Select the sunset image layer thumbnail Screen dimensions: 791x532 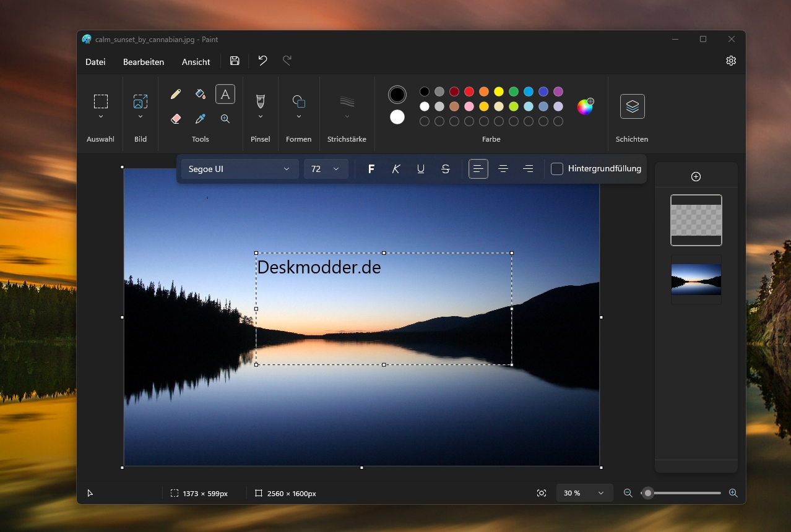pyautogui.click(x=696, y=280)
